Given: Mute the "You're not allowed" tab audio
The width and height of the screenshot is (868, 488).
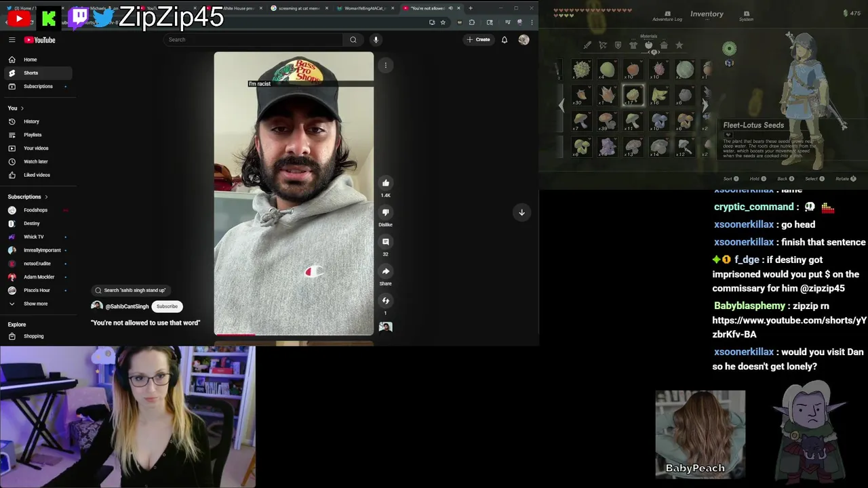Looking at the screenshot, I should 450,8.
